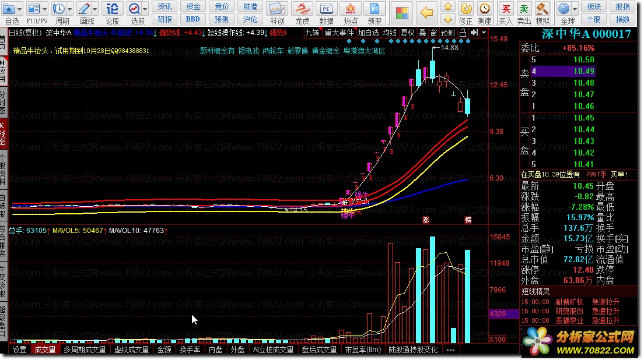Screen dimensions: 644x360
Task: Expand the 自选 dropdown arrow
Action: [19, 9]
